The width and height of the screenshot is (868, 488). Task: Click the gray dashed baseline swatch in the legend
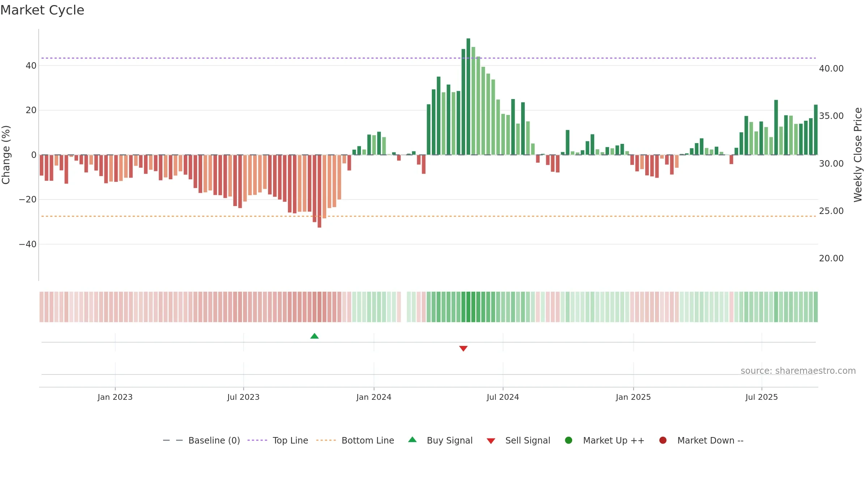[x=173, y=440]
